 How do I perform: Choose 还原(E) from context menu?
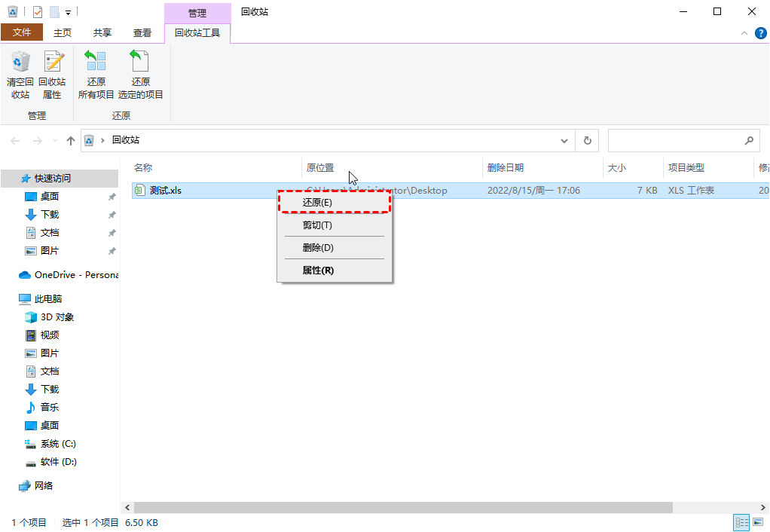[335, 203]
